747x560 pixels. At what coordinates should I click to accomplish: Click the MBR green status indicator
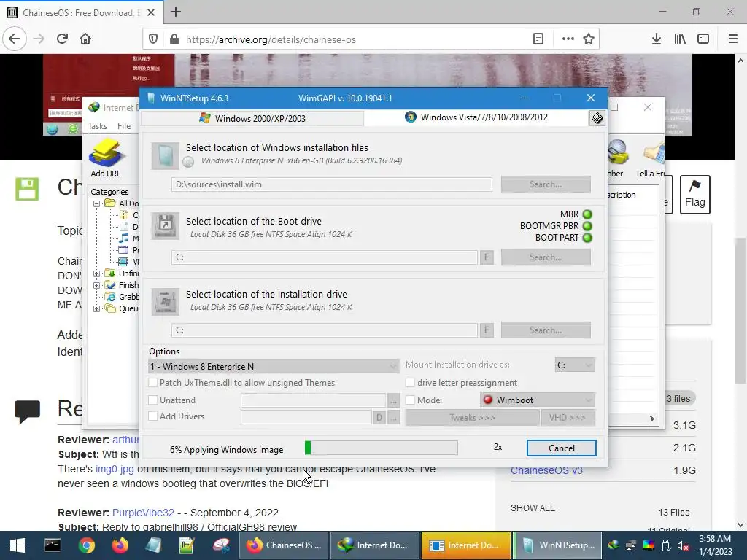(x=587, y=214)
